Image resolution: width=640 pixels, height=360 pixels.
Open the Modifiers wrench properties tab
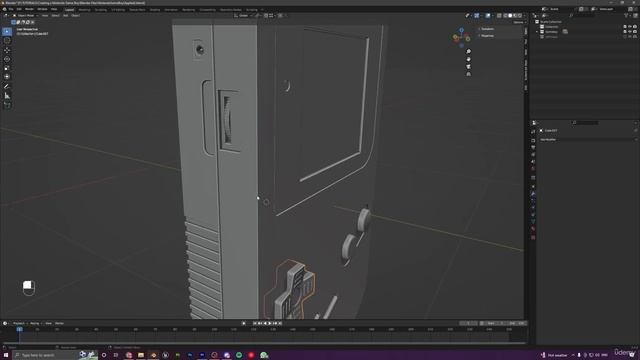click(533, 193)
